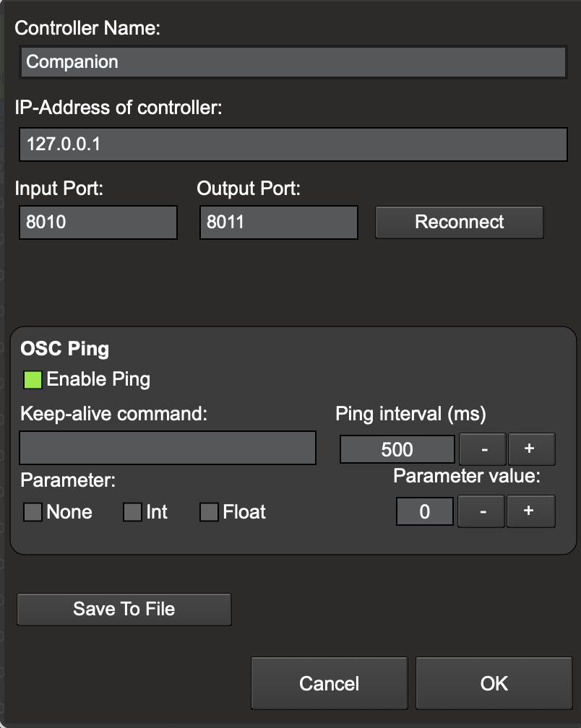Focus the Input Port field showing 8010

click(x=98, y=222)
